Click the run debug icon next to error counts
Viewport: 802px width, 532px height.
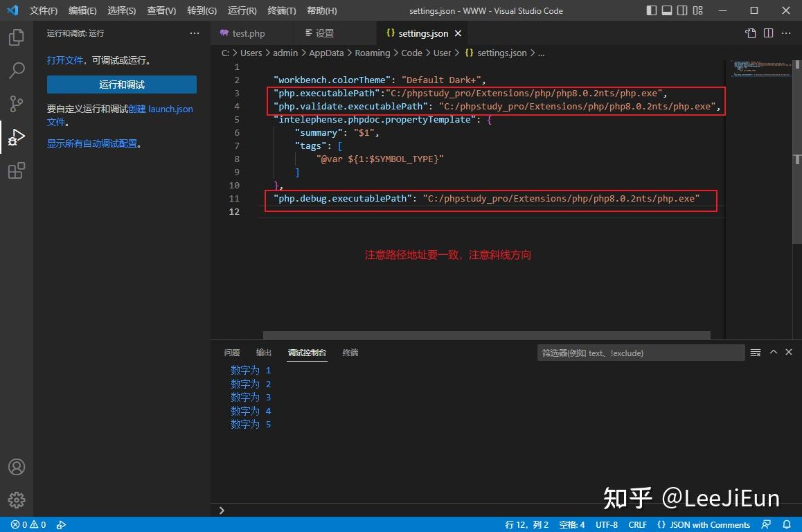click(62, 524)
